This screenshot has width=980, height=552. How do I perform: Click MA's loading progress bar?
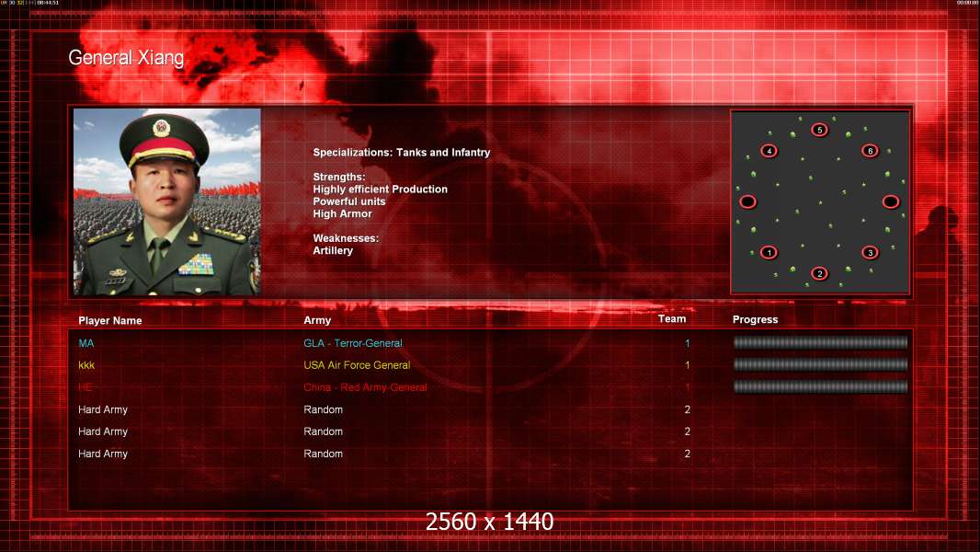(x=820, y=342)
